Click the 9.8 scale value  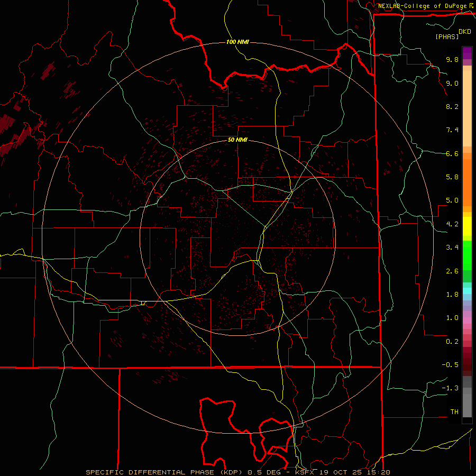(x=452, y=59)
